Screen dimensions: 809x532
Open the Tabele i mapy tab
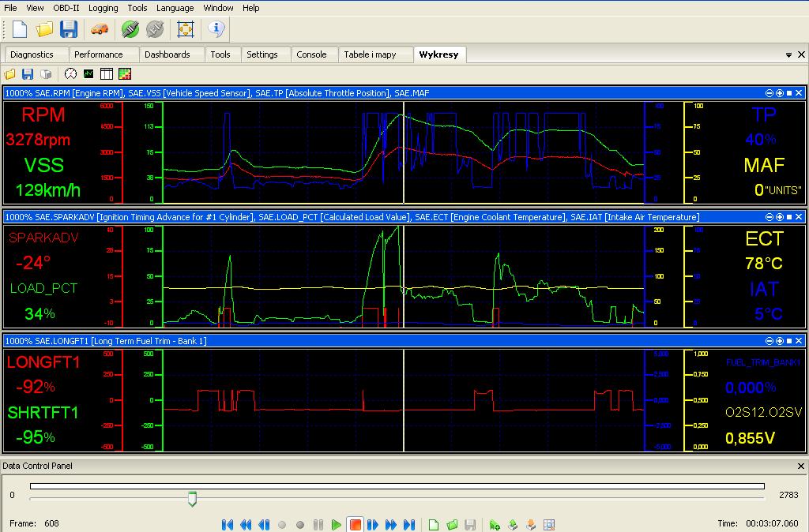370,54
